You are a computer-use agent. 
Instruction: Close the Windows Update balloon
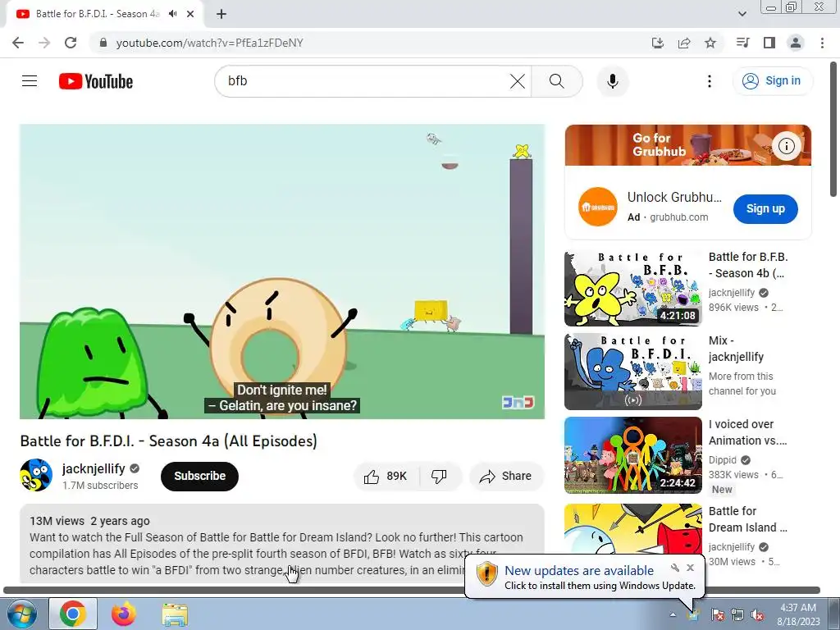coord(691,568)
